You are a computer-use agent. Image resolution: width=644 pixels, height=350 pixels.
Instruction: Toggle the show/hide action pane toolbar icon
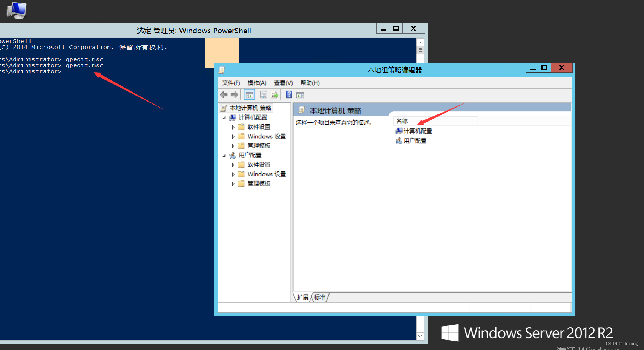[x=300, y=95]
